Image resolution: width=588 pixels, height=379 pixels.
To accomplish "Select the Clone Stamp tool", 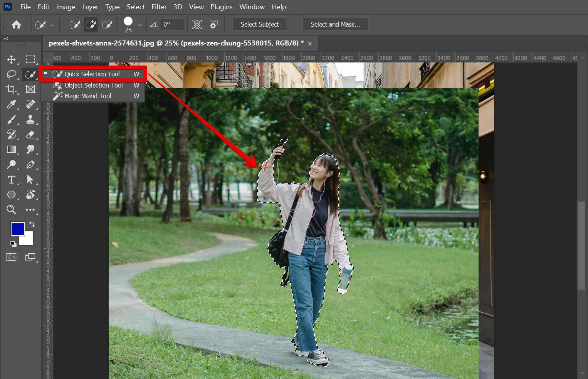I will (30, 120).
